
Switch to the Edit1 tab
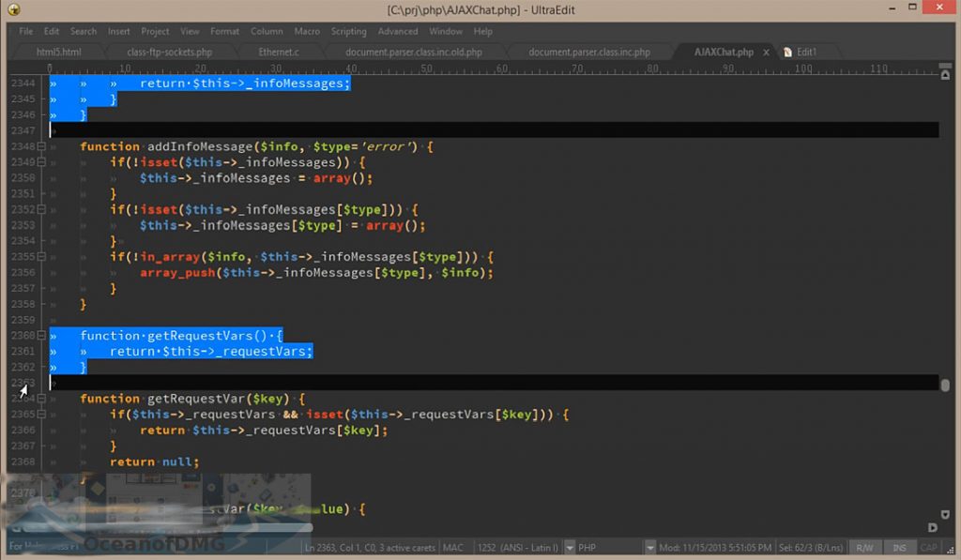pyautogui.click(x=806, y=53)
